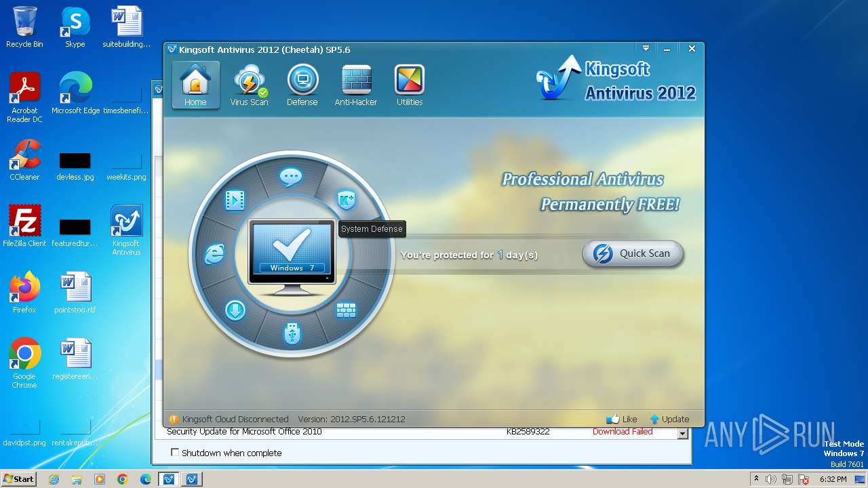Open Kingsoft Antivirus desktop shortcut

(126, 230)
